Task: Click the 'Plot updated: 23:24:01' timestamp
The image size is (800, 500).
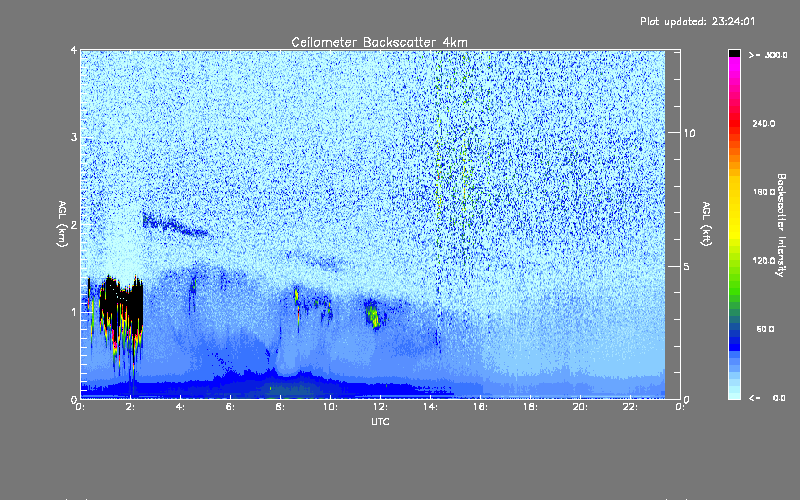Action: pos(697,21)
